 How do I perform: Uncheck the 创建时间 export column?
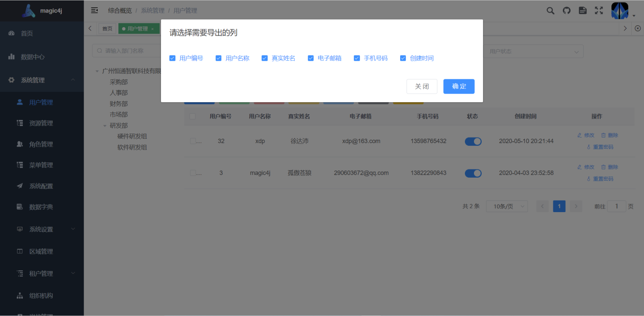(x=403, y=58)
